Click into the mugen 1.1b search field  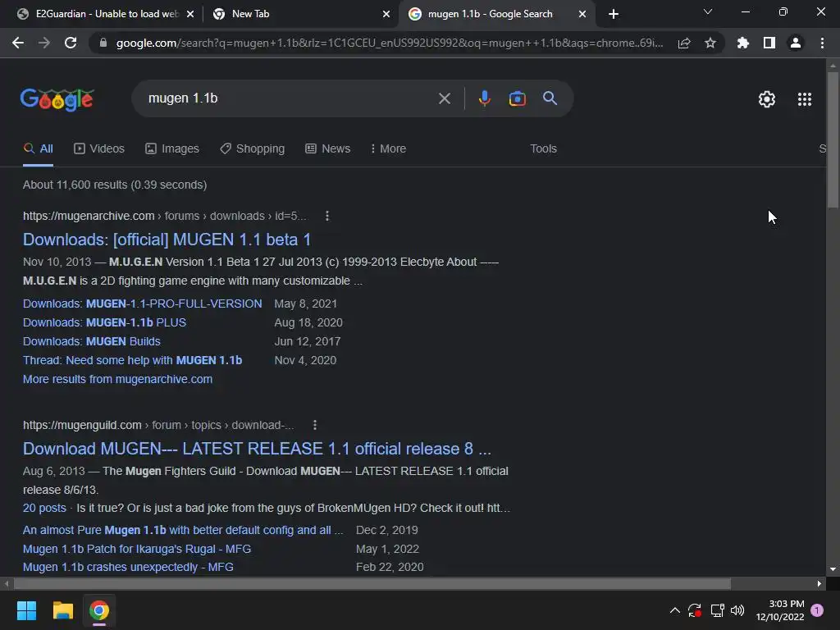tap(290, 98)
